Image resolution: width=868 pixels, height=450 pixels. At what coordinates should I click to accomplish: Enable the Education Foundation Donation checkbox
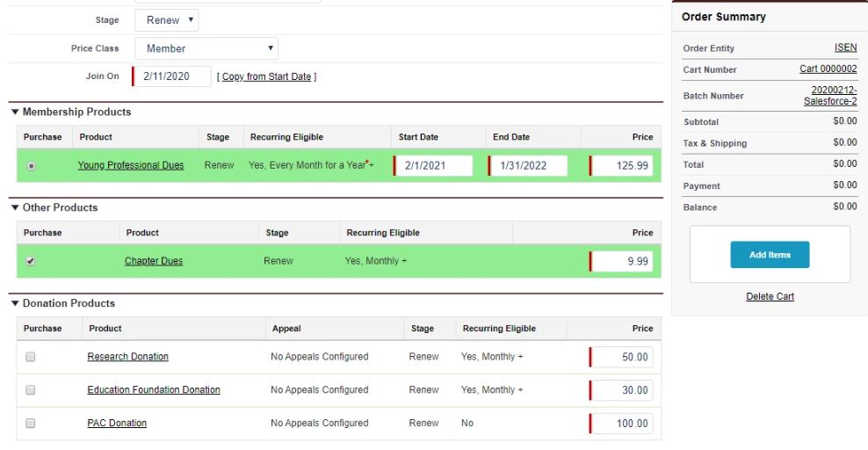tap(31, 390)
